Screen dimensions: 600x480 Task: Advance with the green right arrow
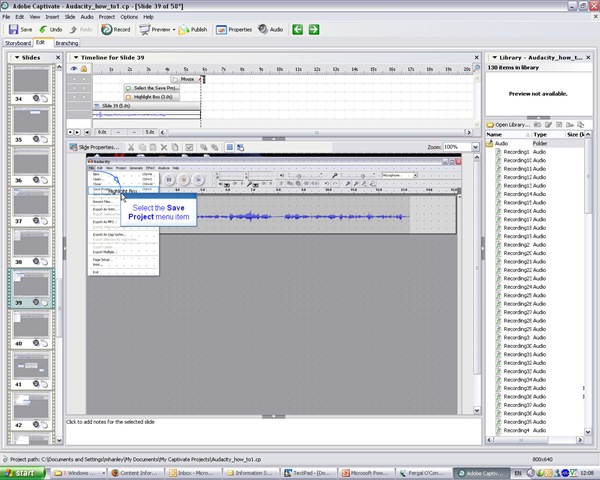pyautogui.click(x=314, y=29)
